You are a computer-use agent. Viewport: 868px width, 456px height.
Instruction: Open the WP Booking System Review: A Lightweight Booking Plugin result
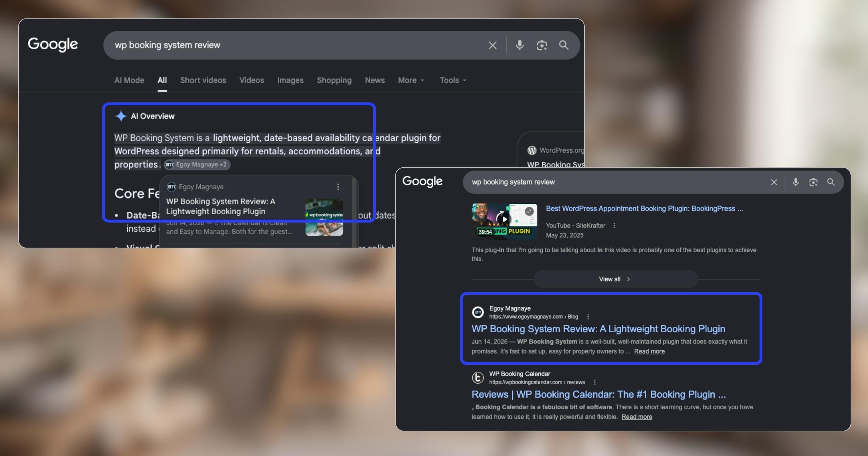pos(598,329)
